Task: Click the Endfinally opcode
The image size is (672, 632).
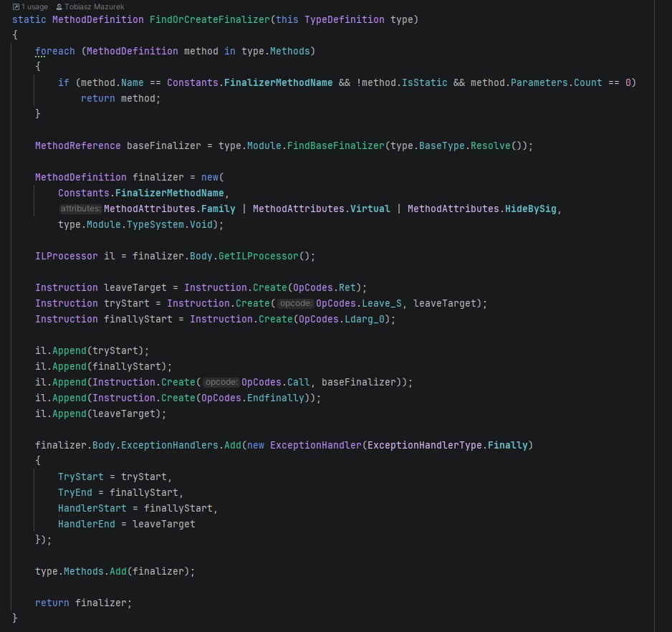Action: pos(276,398)
